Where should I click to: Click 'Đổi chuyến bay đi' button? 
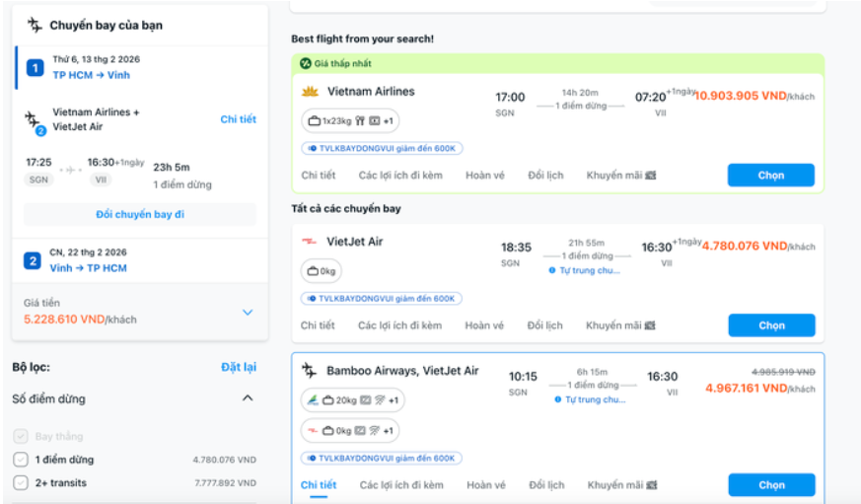(x=140, y=214)
